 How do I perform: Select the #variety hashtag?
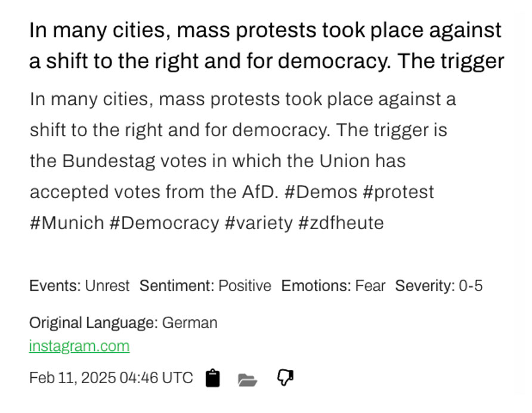pos(258,224)
